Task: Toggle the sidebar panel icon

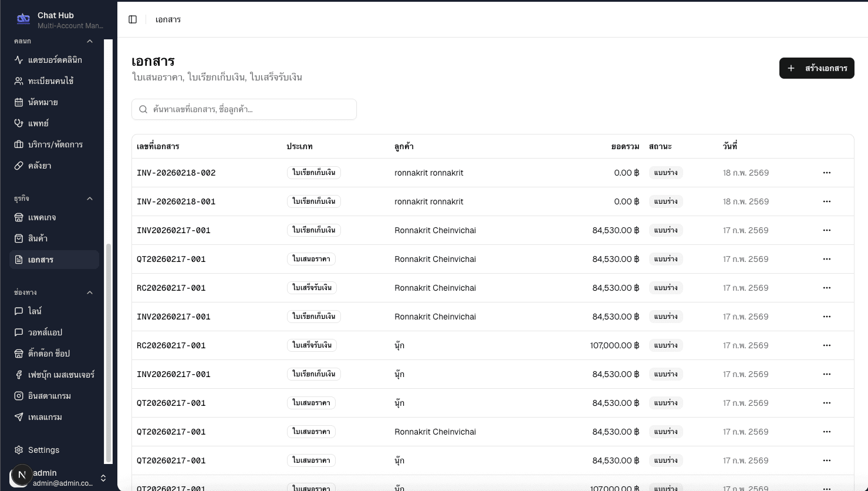Action: click(133, 19)
